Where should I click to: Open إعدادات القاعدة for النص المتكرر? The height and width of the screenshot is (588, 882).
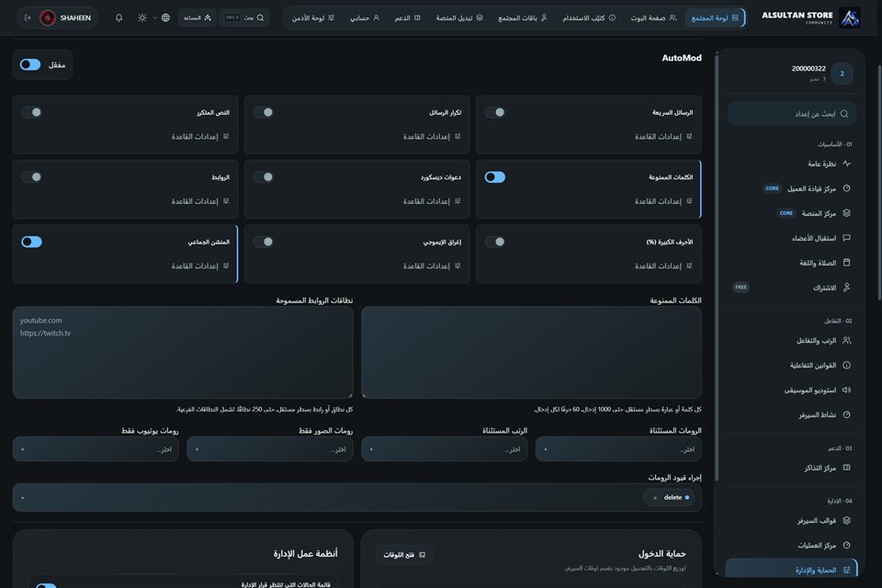click(x=200, y=137)
